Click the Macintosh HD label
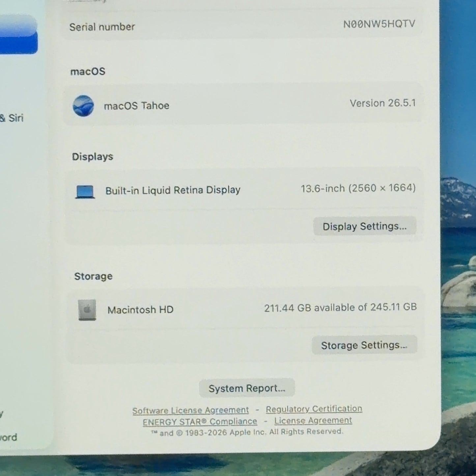The image size is (476, 476). (x=140, y=310)
